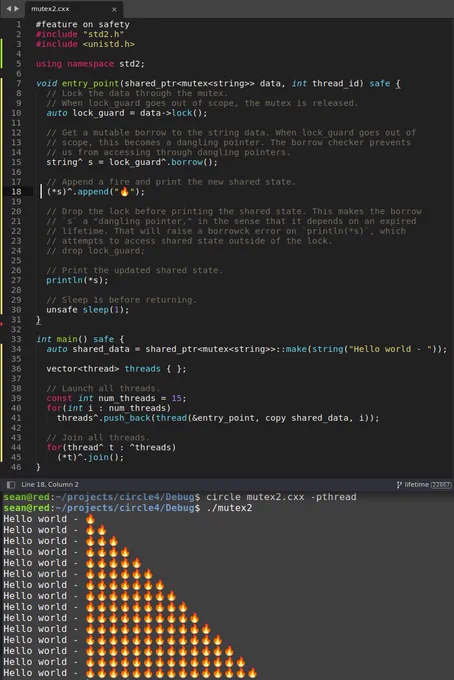Click 'auto lock_guard = data->lock();' line

click(x=127, y=113)
